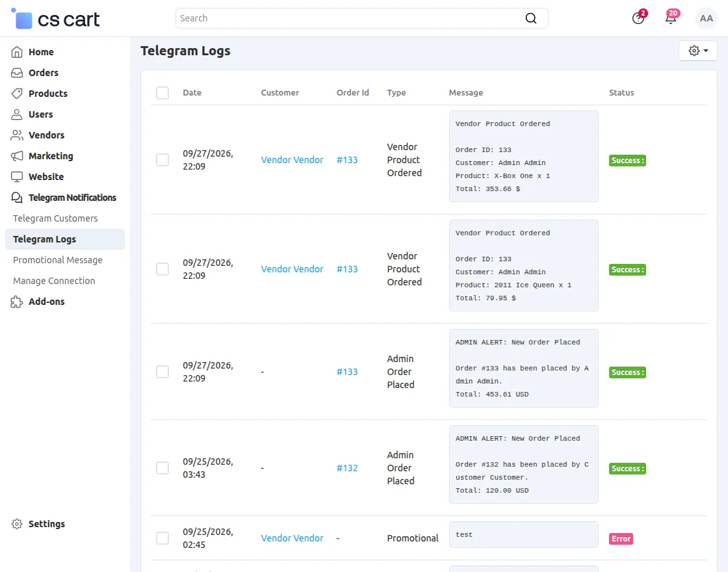
Task: Open Marketing via the megaphone icon
Action: pyautogui.click(x=17, y=156)
